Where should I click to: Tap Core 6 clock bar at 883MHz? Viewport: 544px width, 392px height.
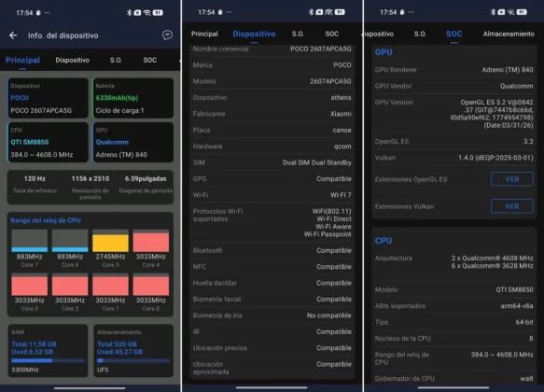70,241
